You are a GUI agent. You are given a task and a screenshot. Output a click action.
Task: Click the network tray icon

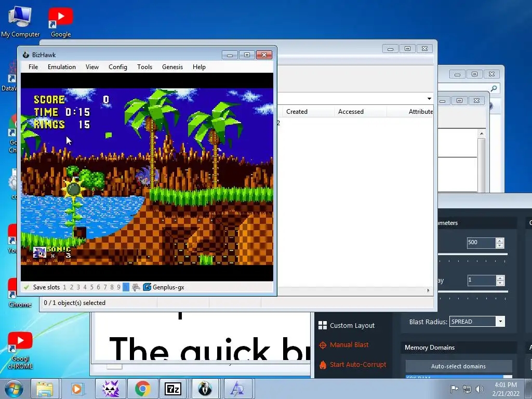[467, 389]
